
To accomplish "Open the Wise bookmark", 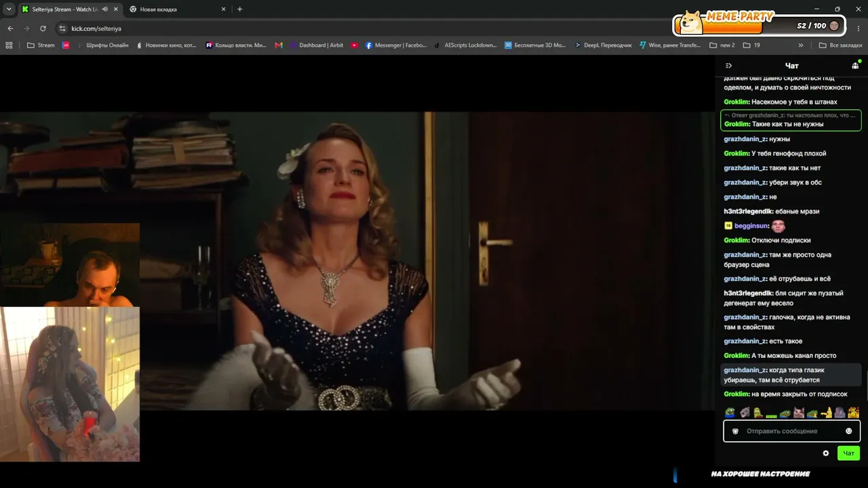I will pos(669,45).
